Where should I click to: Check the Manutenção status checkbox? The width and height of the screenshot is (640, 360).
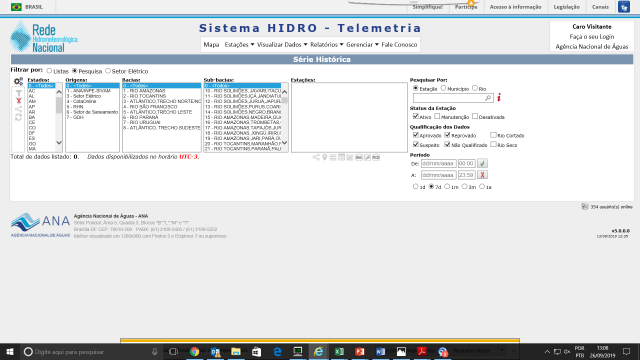pyautogui.click(x=437, y=116)
